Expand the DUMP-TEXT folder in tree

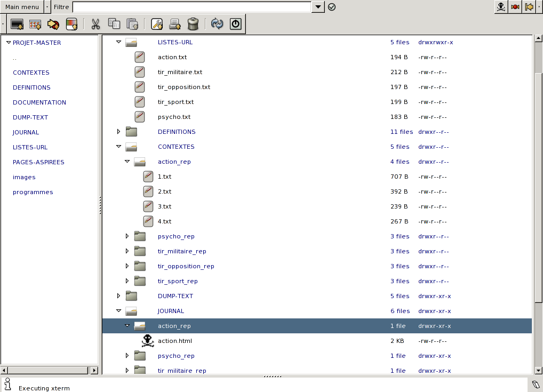coord(119,295)
